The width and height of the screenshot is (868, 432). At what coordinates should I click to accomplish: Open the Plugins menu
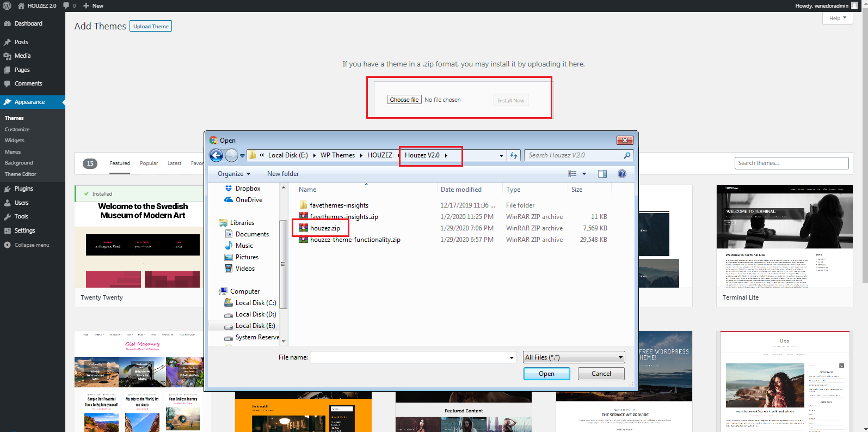click(24, 188)
